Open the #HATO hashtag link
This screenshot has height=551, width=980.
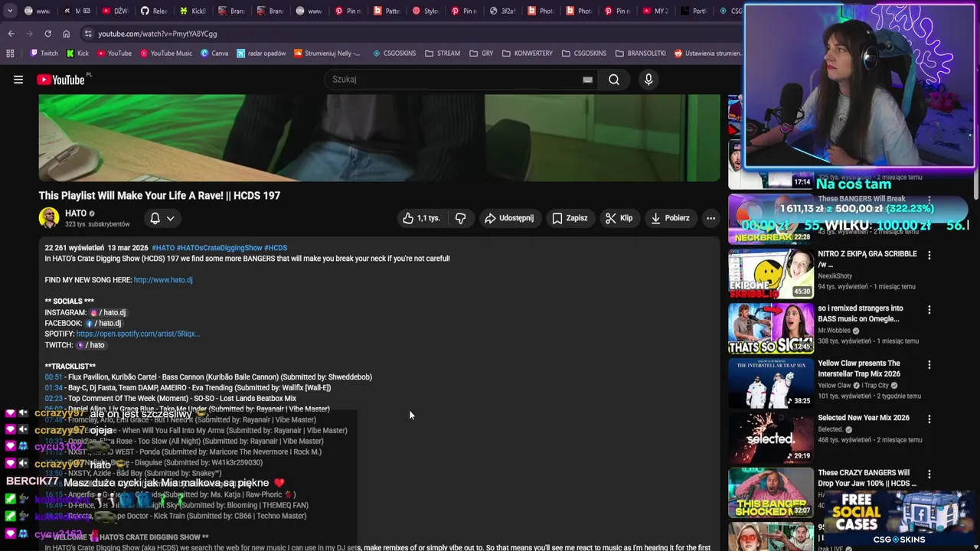tap(163, 248)
